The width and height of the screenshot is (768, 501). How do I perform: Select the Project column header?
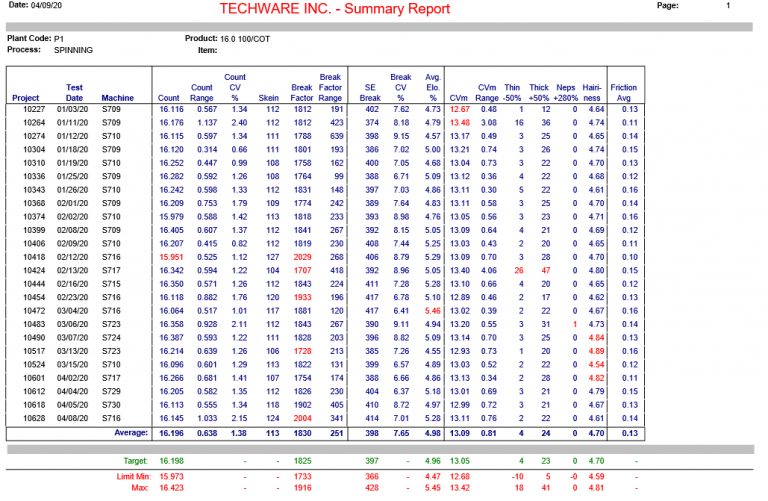25,98
